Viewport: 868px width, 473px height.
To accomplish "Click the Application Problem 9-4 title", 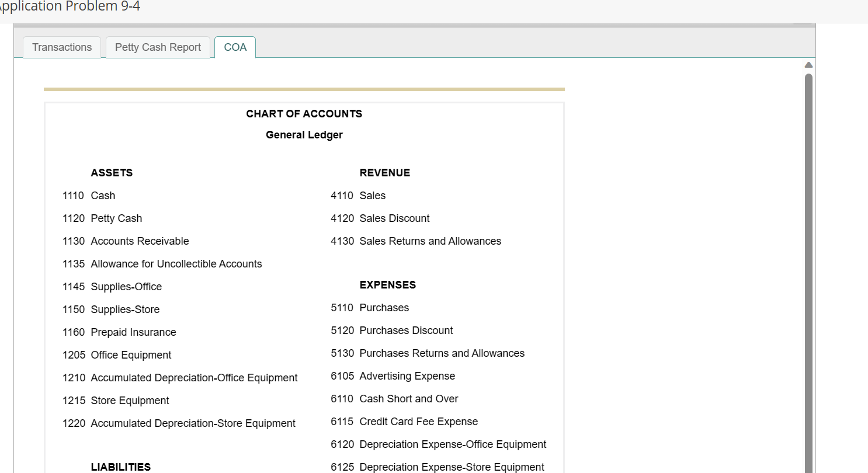I will point(70,7).
